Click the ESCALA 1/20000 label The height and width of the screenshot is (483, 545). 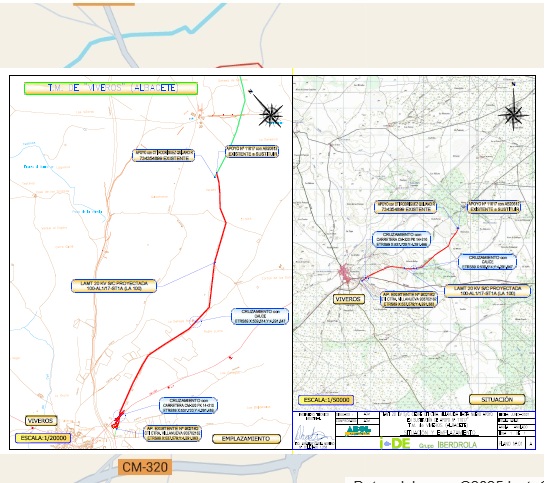tap(43, 438)
